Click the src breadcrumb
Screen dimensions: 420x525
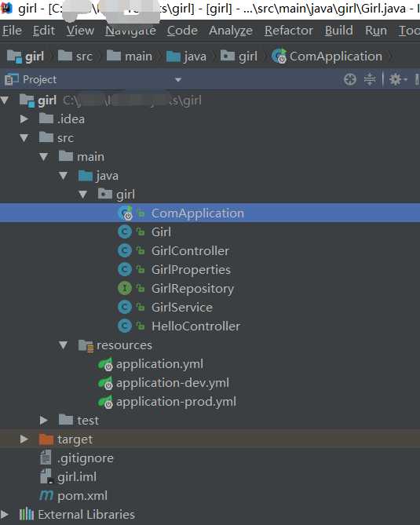(x=75, y=57)
